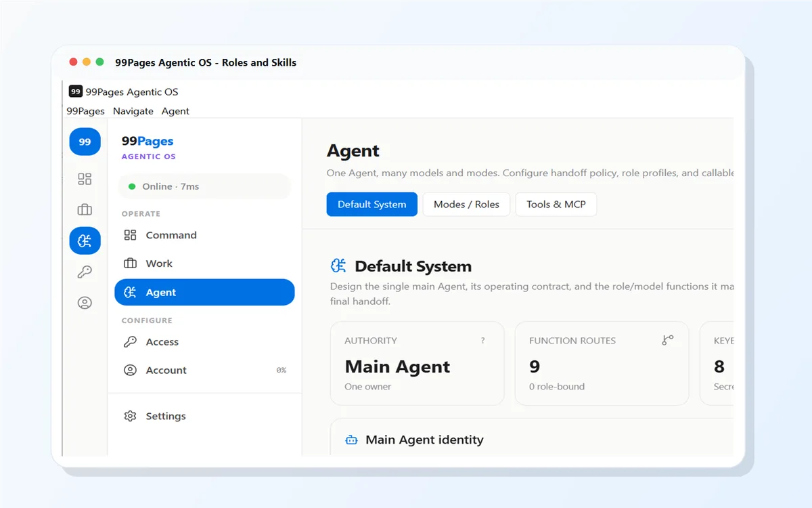The height and width of the screenshot is (508, 812).
Task: Click the gear icon next to Settings
Action: click(x=130, y=416)
